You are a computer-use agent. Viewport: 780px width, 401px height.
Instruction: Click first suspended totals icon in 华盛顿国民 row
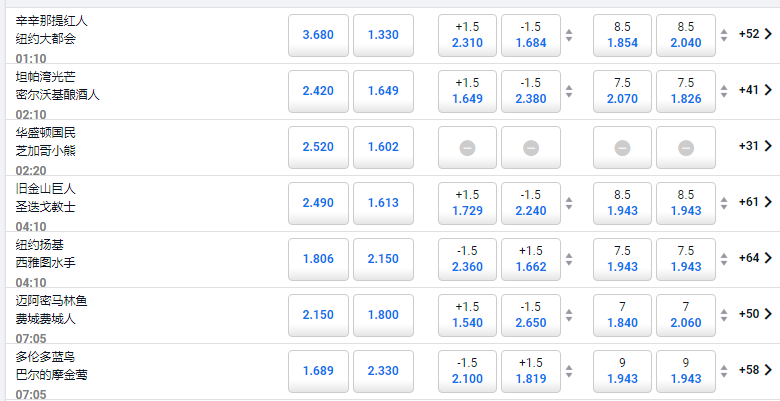coord(622,147)
